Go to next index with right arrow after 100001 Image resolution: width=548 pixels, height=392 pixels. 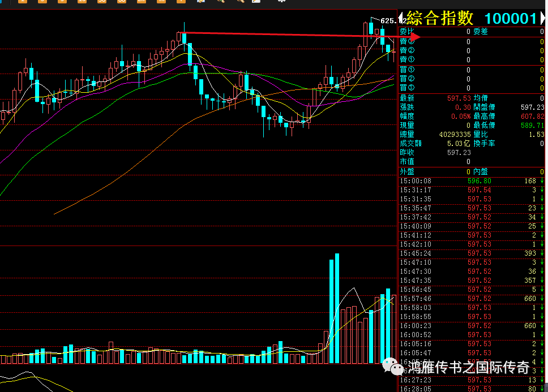click(543, 18)
